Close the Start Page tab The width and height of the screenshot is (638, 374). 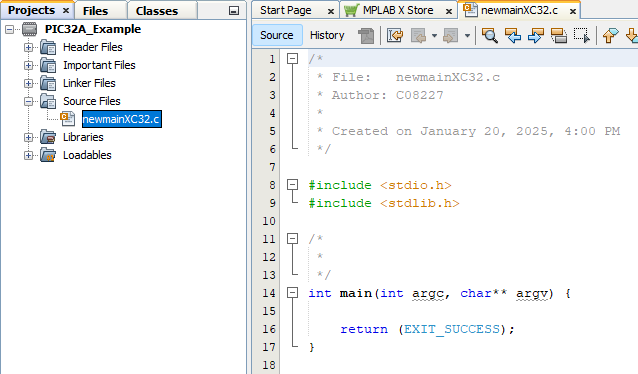point(331,11)
